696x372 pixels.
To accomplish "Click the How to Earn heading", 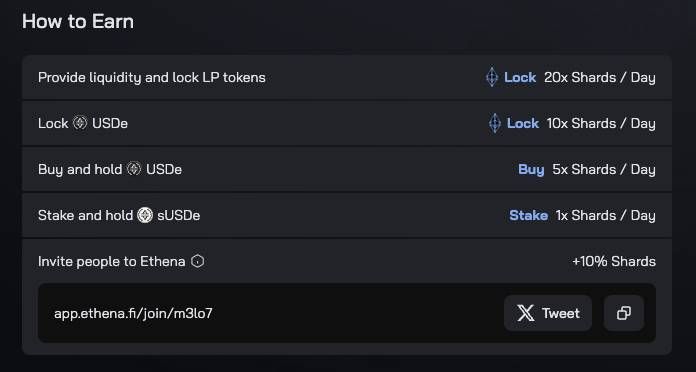I will click(78, 21).
